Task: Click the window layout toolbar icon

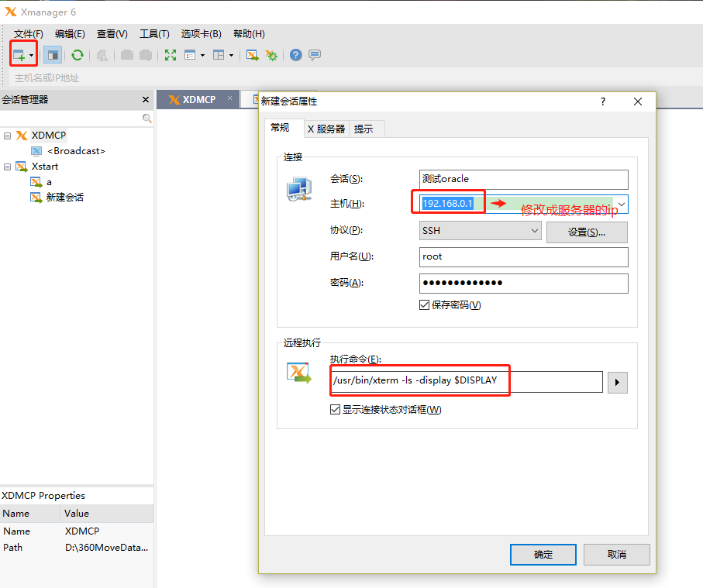Action: point(219,55)
